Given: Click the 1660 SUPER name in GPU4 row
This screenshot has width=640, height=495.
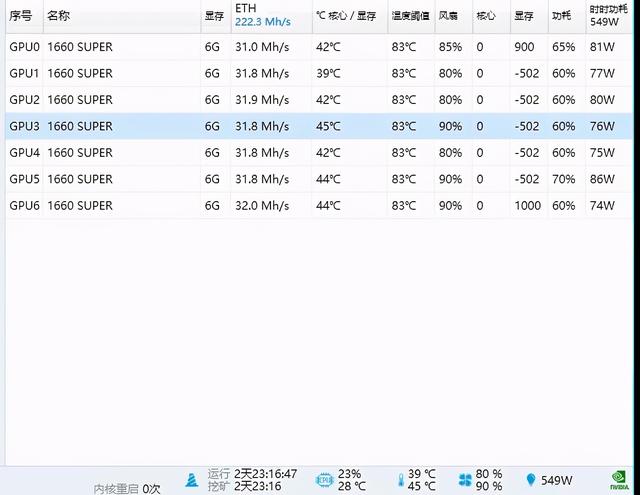Looking at the screenshot, I should (x=80, y=153).
